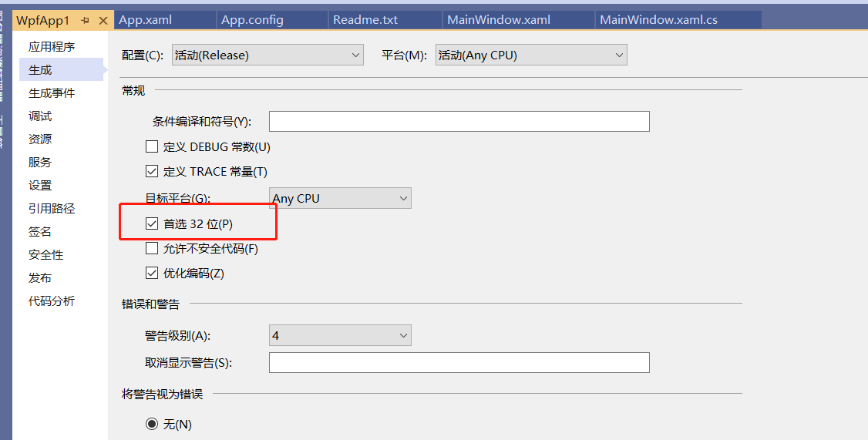Uncheck 定义 TRACE 常量 option
868x440 pixels.
pyautogui.click(x=152, y=172)
